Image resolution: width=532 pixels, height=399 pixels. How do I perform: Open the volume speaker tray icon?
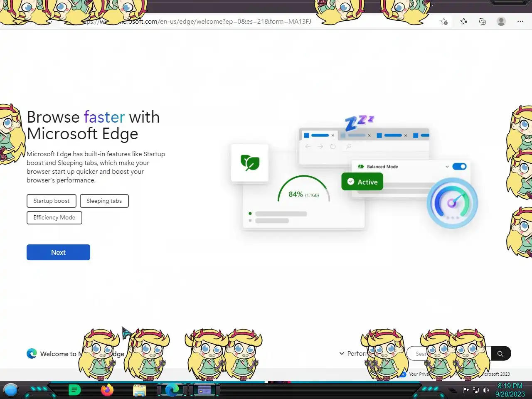485,390
